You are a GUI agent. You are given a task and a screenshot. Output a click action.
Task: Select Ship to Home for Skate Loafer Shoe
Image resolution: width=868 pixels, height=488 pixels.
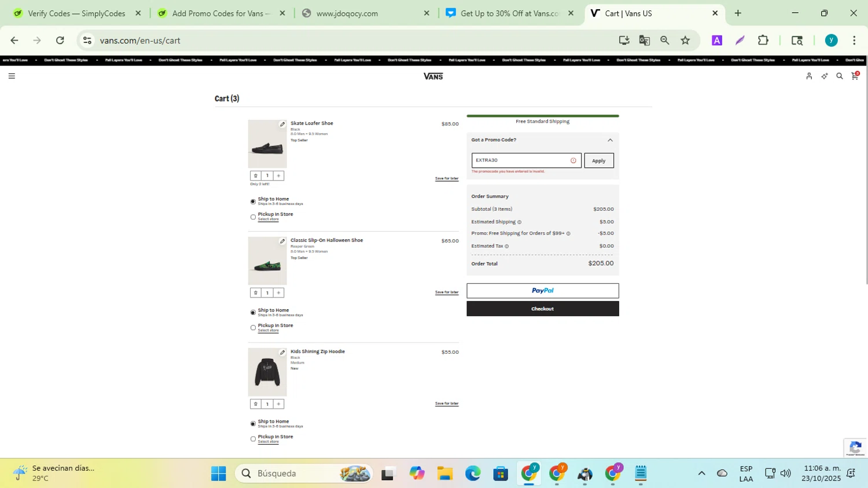pos(253,201)
